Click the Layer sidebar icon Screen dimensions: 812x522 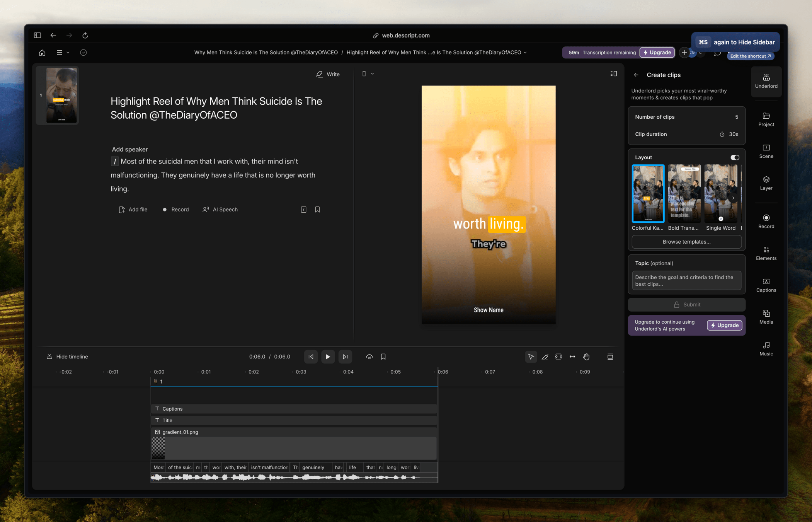click(x=766, y=183)
